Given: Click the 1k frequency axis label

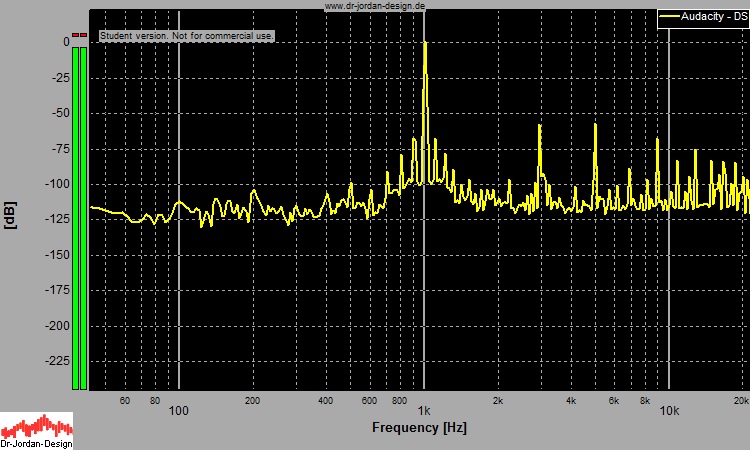Looking at the screenshot, I should tap(424, 411).
